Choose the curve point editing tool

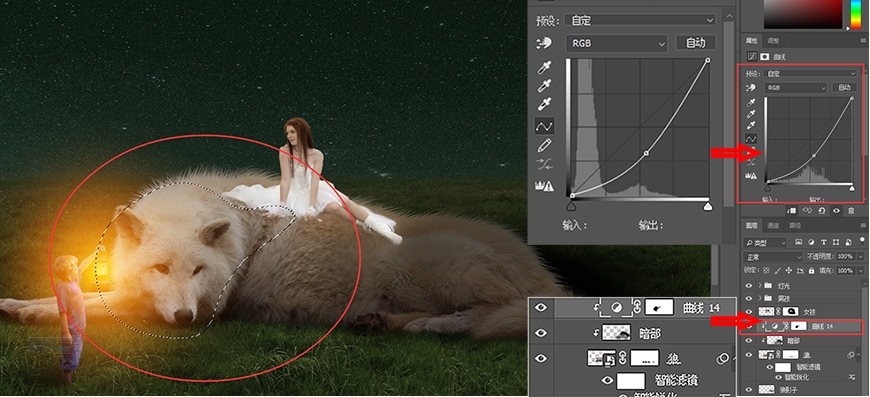[x=544, y=126]
